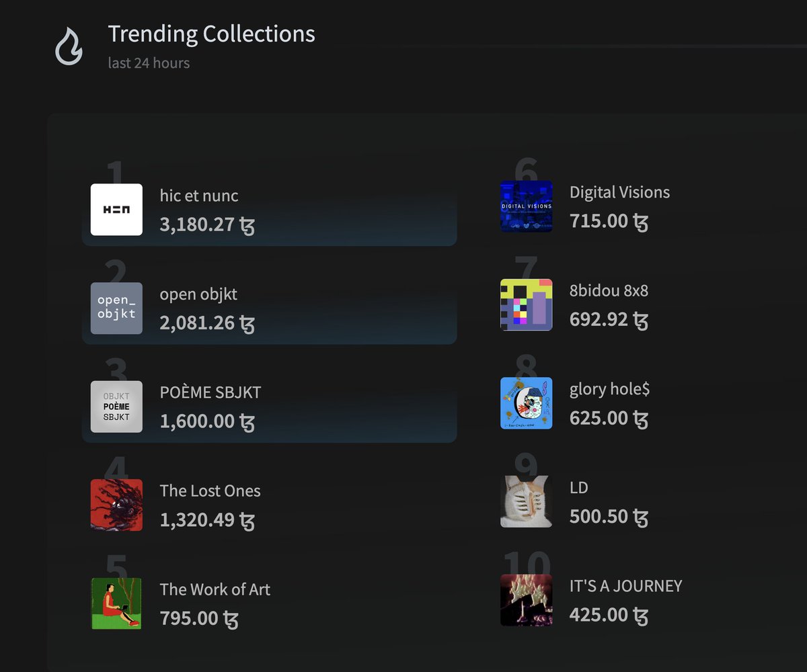Click the 500.50 tez volume

pyautogui.click(x=609, y=517)
